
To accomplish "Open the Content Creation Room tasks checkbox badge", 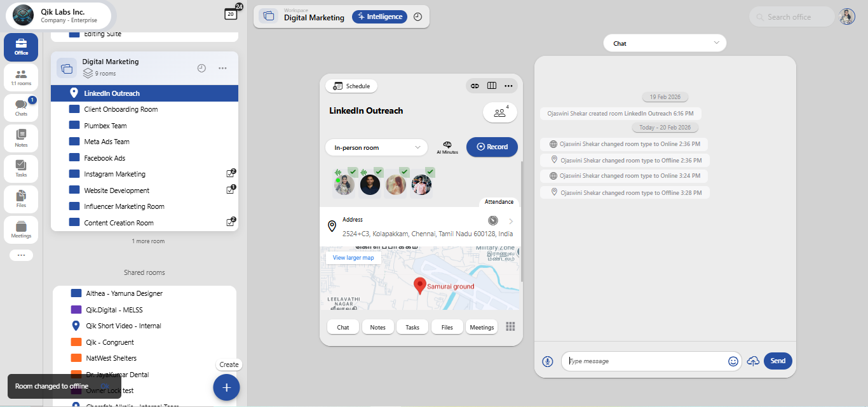I will click(x=231, y=222).
